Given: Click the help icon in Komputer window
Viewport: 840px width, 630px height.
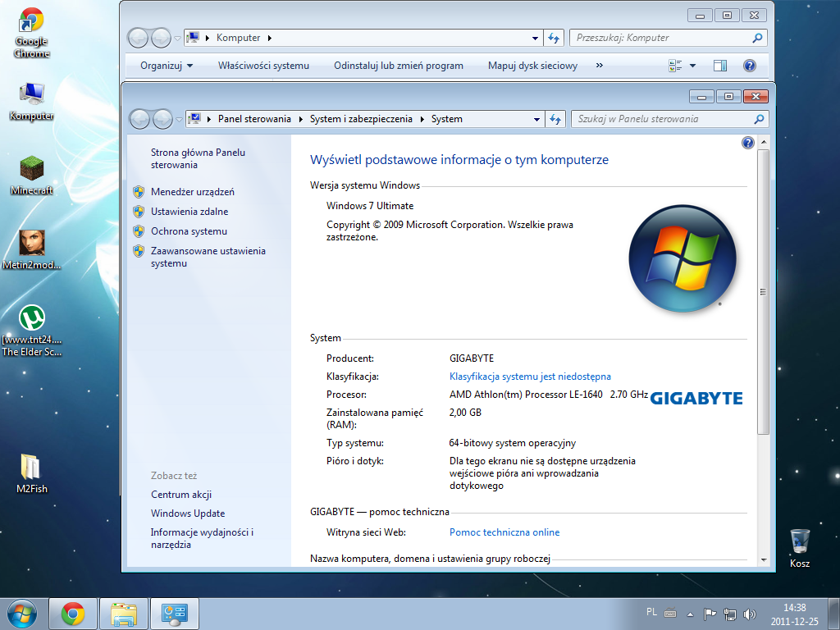Looking at the screenshot, I should (x=750, y=66).
